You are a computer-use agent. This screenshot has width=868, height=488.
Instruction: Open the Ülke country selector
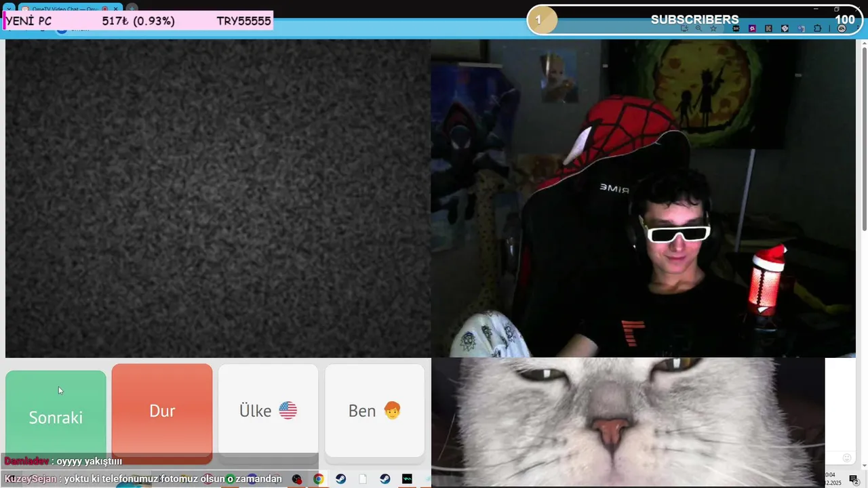pos(268,411)
